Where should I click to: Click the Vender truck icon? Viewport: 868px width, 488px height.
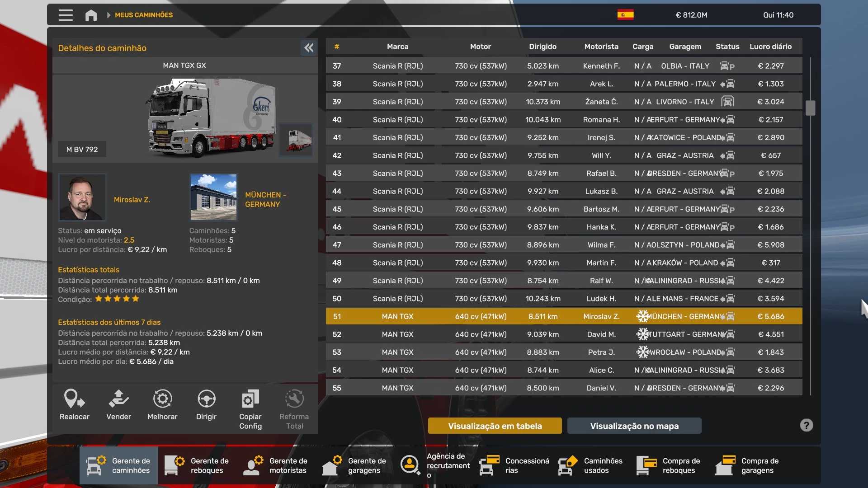[x=118, y=399]
